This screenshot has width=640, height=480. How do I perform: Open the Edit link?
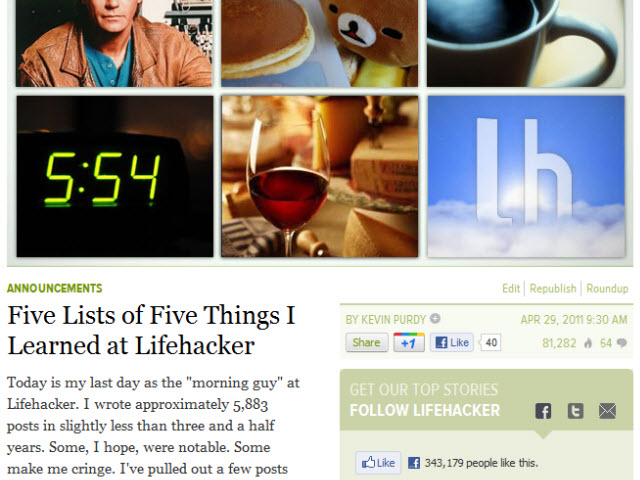coord(511,289)
